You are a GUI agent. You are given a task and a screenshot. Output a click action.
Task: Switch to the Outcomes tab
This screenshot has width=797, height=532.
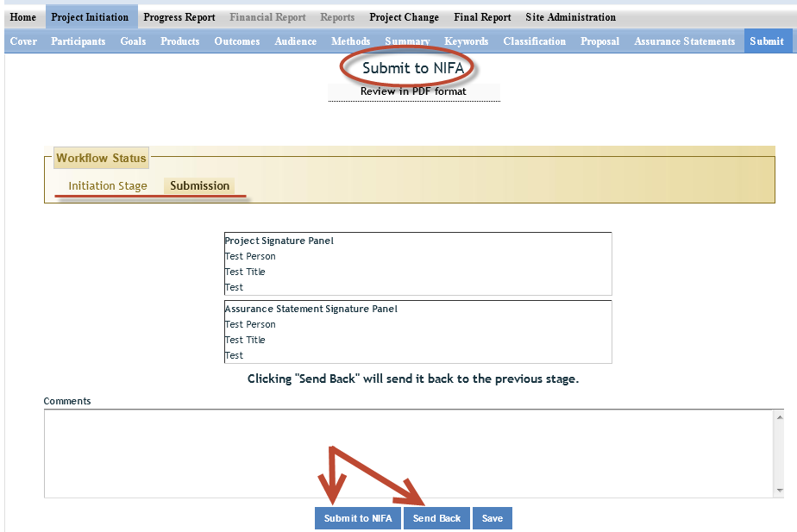click(x=237, y=41)
